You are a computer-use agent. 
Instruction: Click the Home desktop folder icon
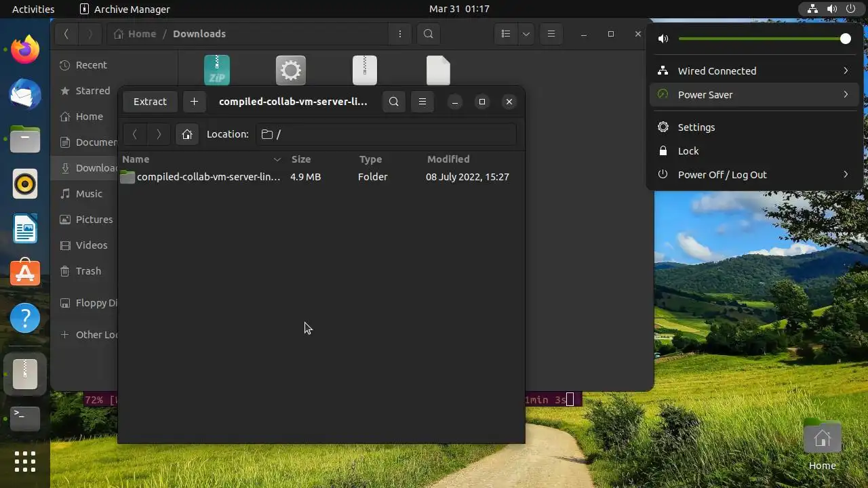coord(822,445)
